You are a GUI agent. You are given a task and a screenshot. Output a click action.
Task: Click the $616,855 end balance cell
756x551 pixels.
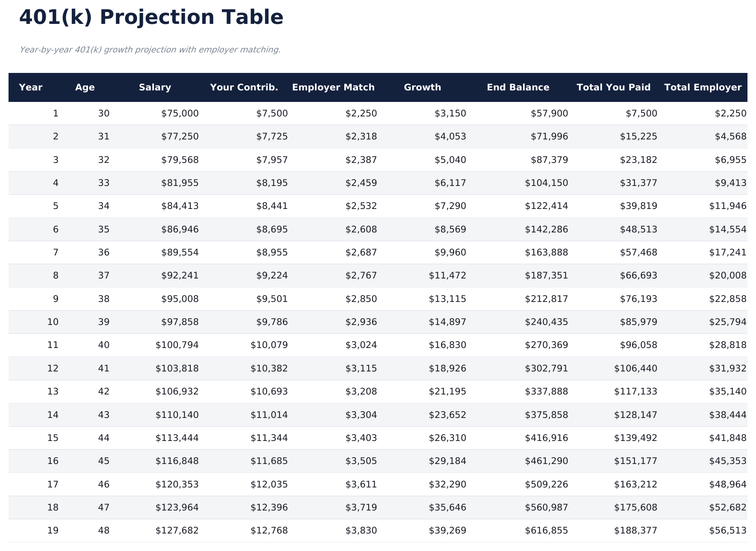(x=547, y=531)
